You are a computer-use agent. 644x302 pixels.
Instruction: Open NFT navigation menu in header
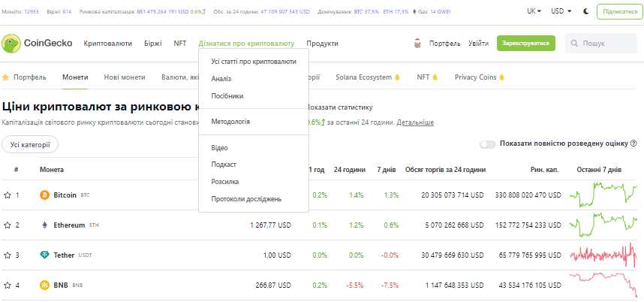[x=180, y=43]
